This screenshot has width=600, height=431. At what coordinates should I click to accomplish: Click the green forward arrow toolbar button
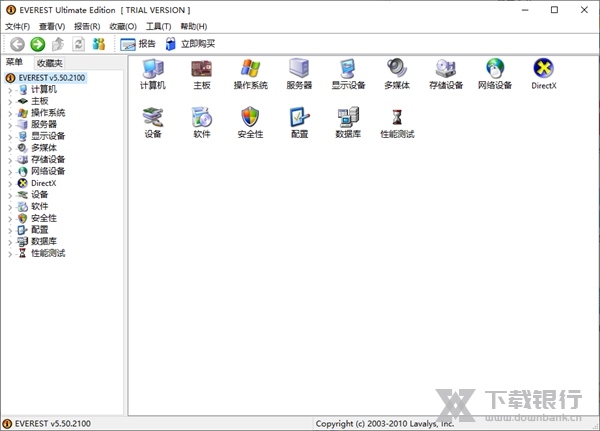click(x=37, y=44)
